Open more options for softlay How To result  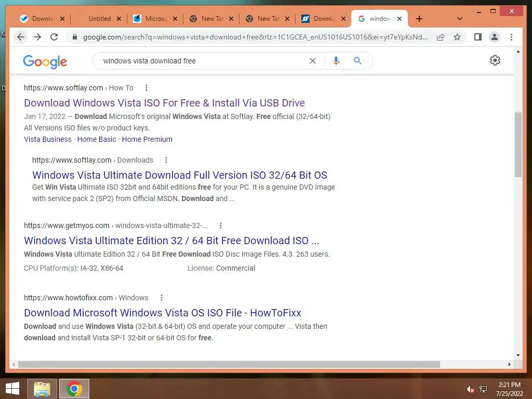(x=146, y=88)
